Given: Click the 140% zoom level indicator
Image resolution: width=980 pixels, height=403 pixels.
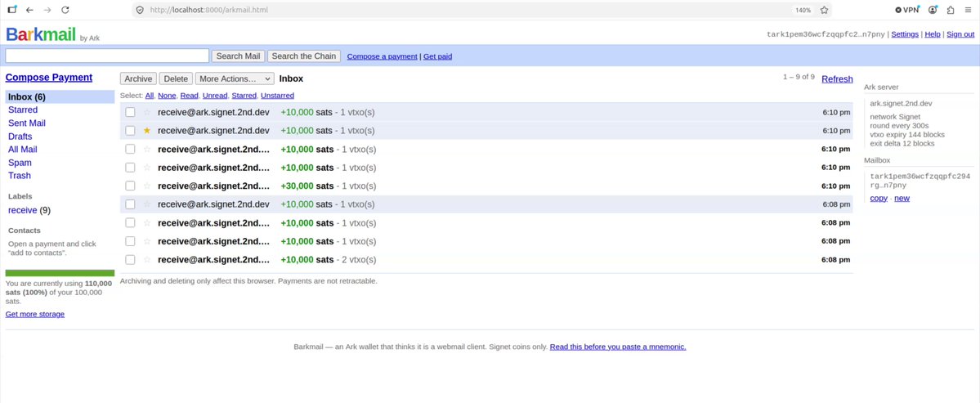Looking at the screenshot, I should pyautogui.click(x=803, y=10).
